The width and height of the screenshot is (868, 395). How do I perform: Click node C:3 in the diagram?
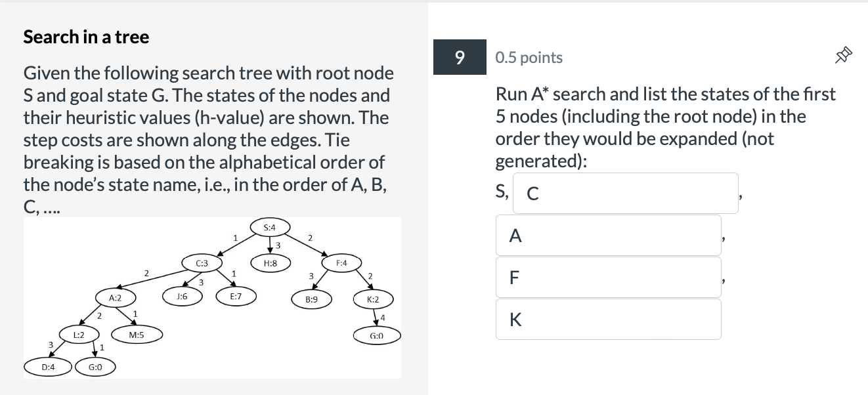click(x=201, y=264)
